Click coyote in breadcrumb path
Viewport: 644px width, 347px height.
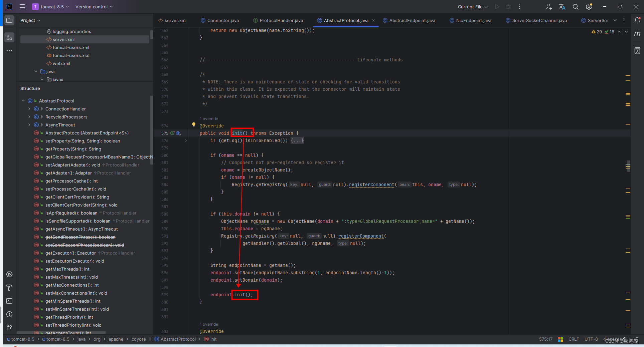coord(139,339)
